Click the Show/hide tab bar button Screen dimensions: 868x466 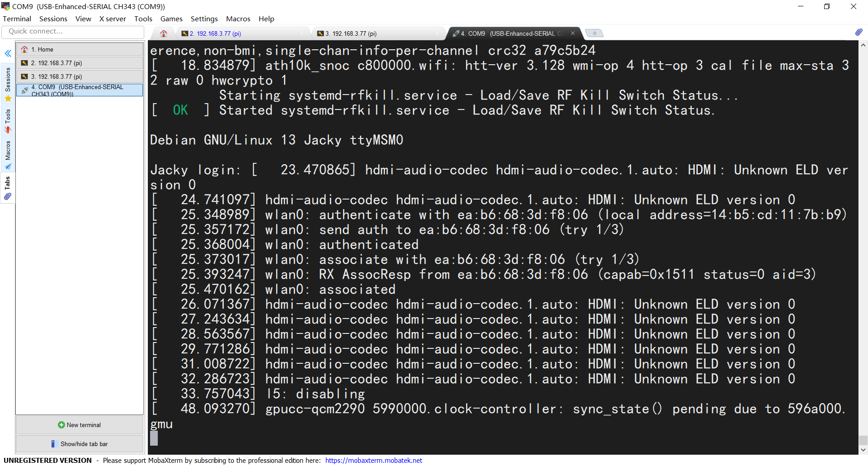point(80,444)
